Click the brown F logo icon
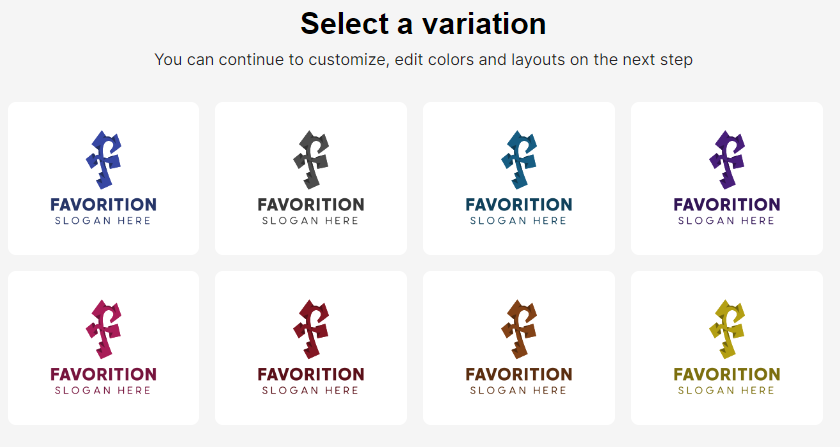The height and width of the screenshot is (447, 840). pyautogui.click(x=519, y=329)
